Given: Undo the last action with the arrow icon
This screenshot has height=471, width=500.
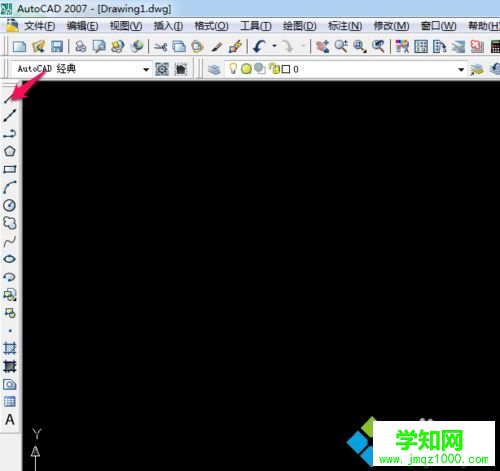Looking at the screenshot, I should (259, 46).
